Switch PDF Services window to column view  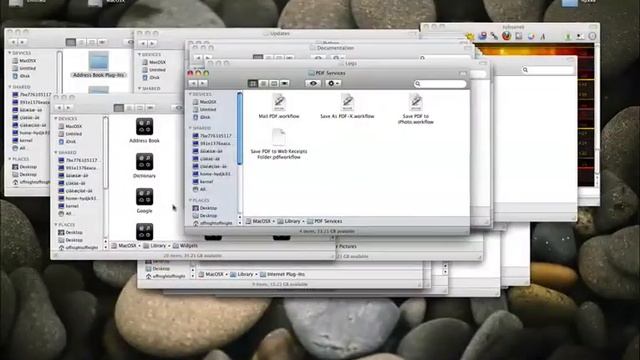274,83
